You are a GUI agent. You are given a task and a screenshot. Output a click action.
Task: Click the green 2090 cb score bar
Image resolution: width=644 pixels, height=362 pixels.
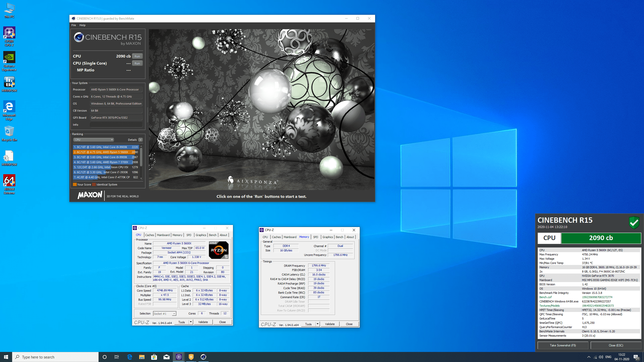601,238
